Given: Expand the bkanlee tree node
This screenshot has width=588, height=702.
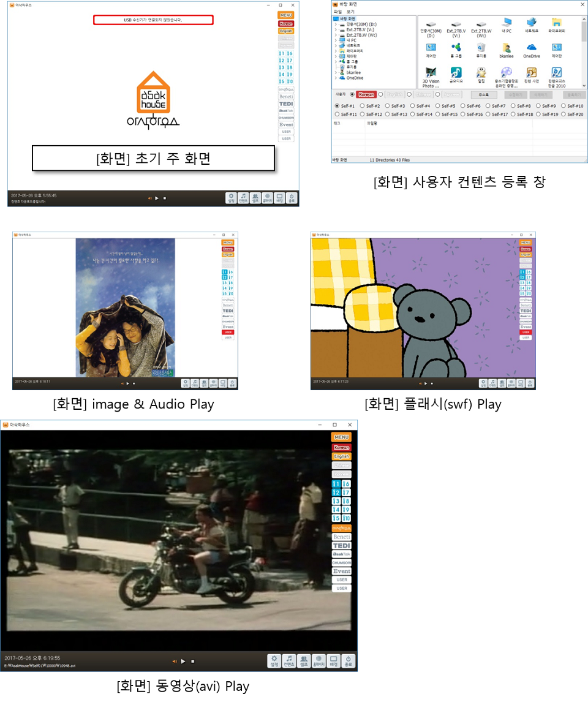Looking at the screenshot, I should 336,72.
